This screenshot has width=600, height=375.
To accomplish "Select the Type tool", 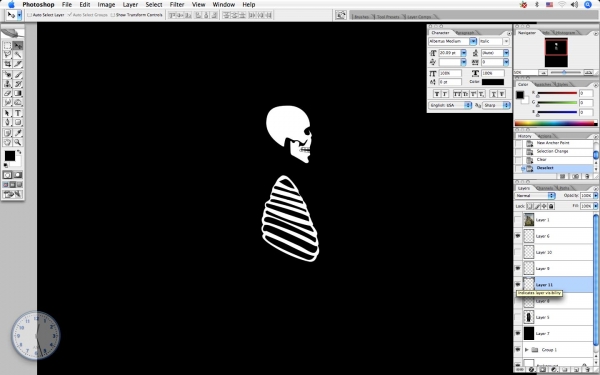I will click(18, 113).
